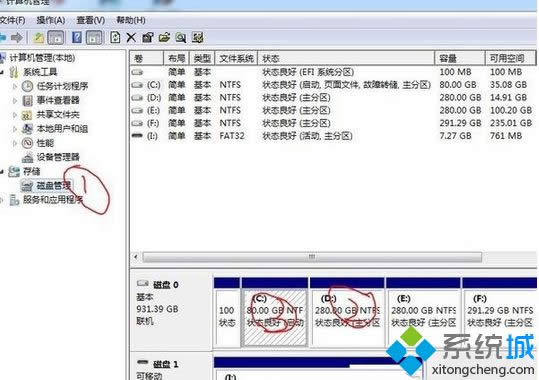Click the EFI volume's drive icon in first row

pos(137,72)
